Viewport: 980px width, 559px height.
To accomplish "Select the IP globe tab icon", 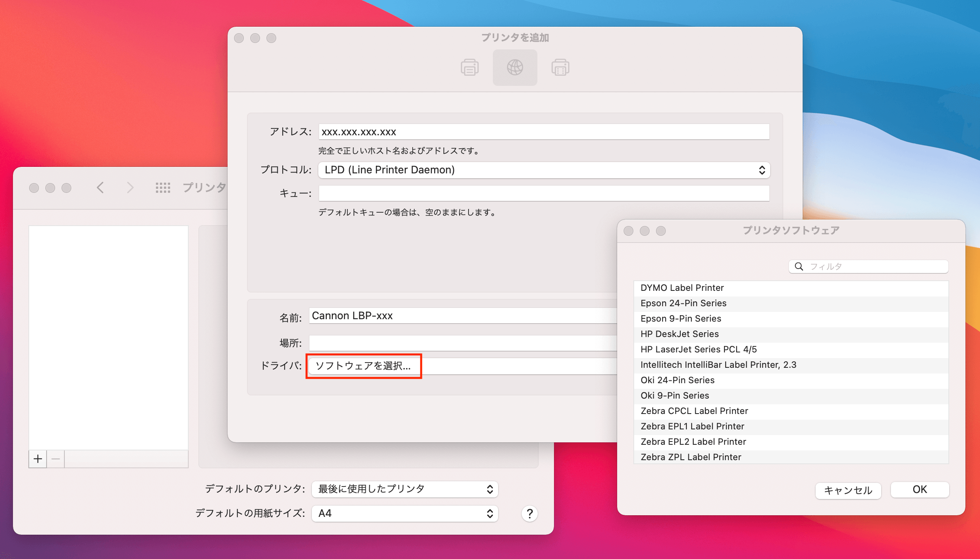I will (x=515, y=67).
